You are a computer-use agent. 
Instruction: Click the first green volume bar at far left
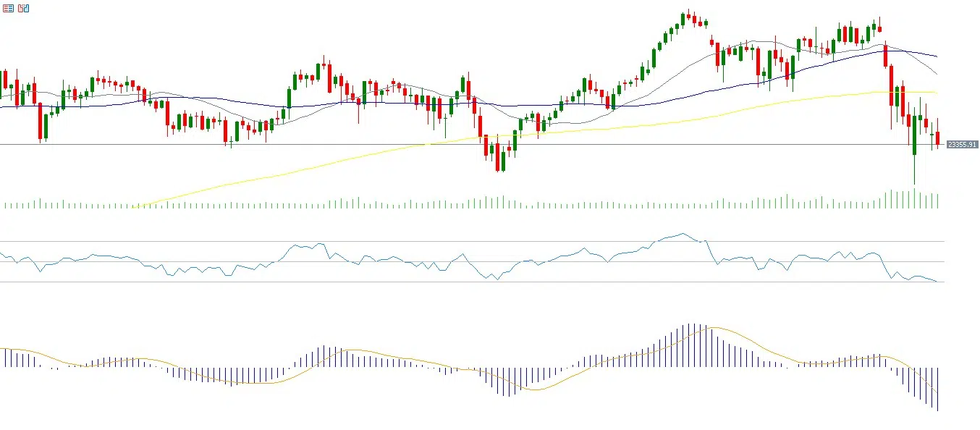tap(6, 206)
